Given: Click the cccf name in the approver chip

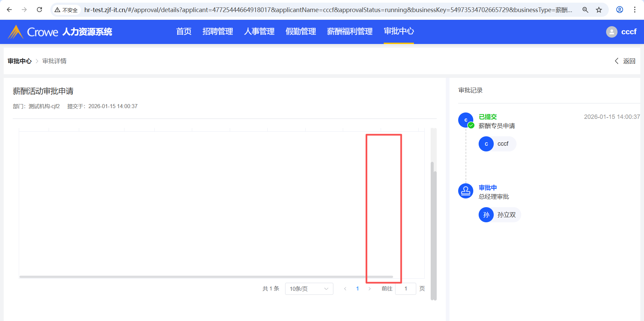Looking at the screenshot, I should coord(503,144).
